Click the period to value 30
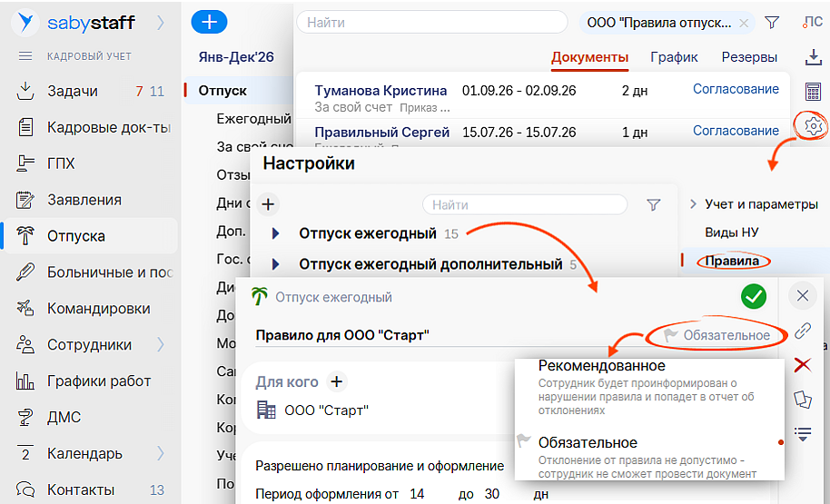 492,495
